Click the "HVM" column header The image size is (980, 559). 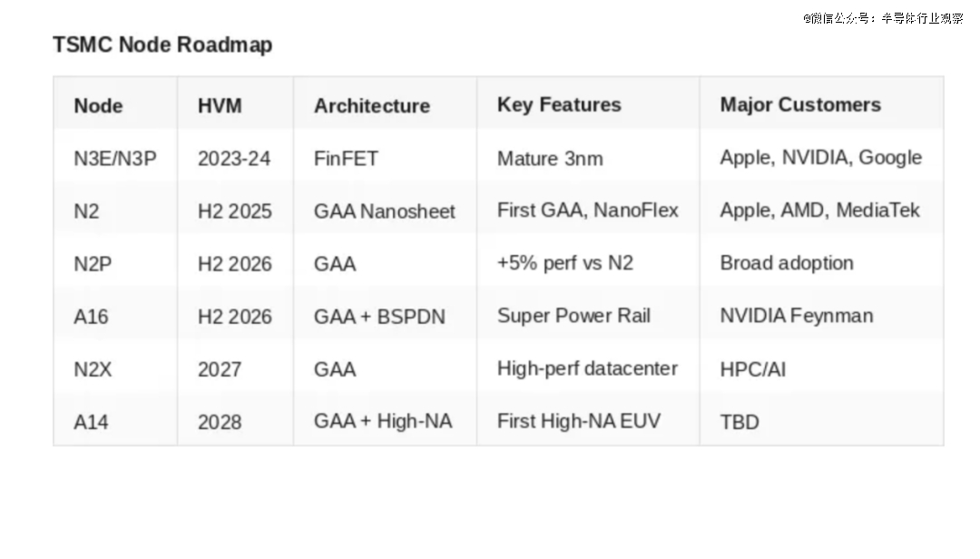click(x=220, y=105)
